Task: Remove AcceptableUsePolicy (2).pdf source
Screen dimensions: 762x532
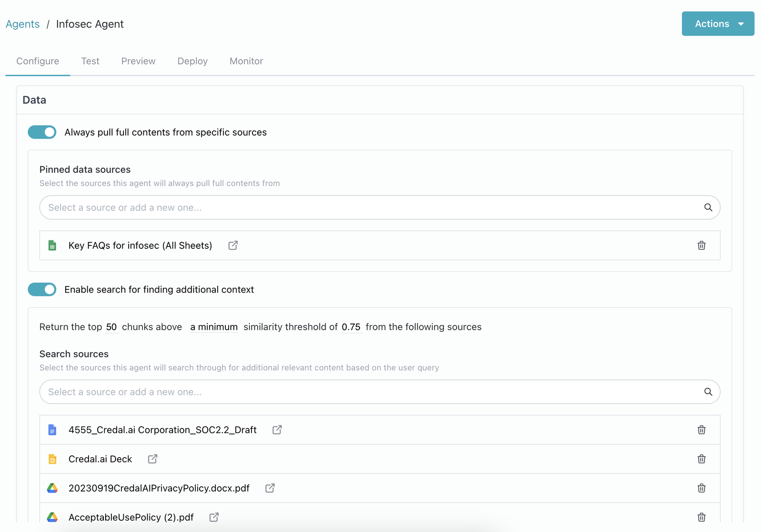Action: (x=702, y=517)
